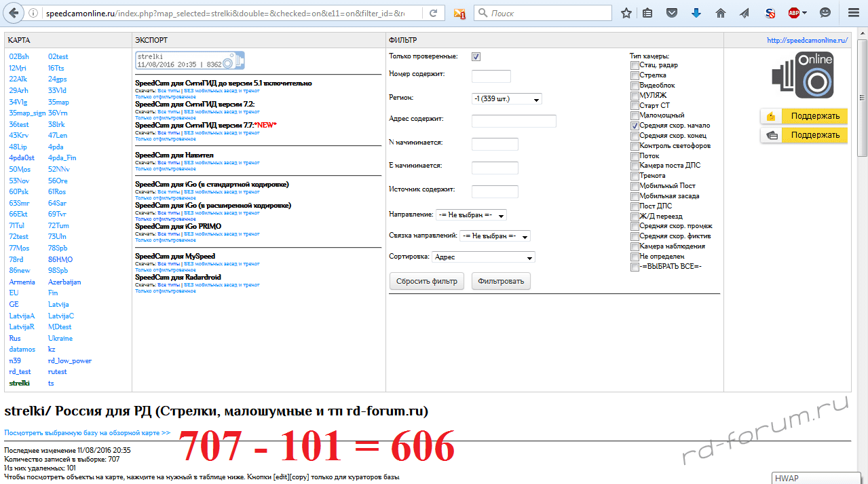Download Все типы for Навител
This screenshot has width=868, height=484.
coord(169,163)
